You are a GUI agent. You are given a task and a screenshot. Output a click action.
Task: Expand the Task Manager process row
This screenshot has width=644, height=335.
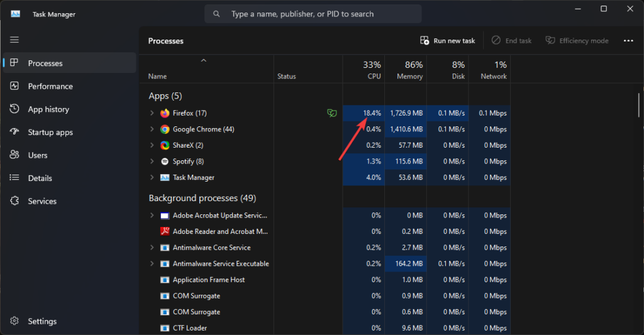click(x=152, y=177)
